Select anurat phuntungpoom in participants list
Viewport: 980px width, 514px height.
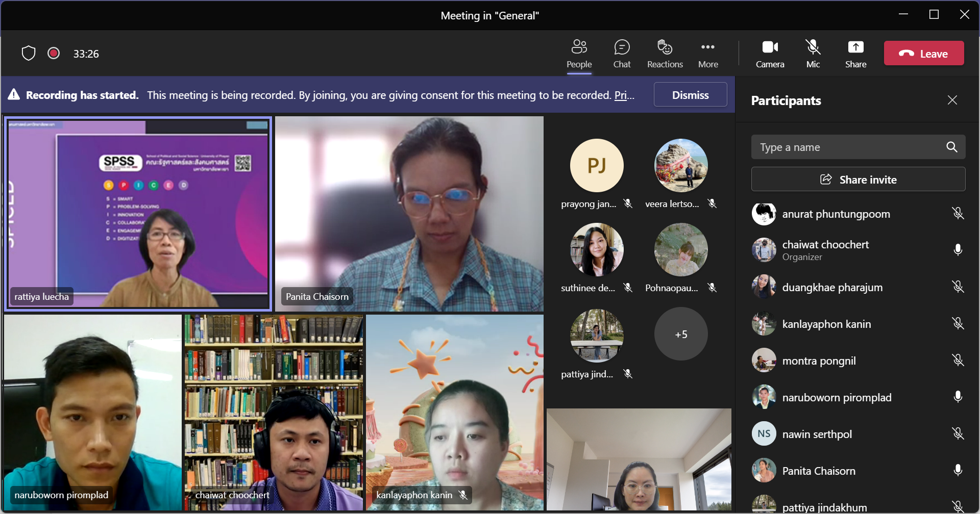click(x=836, y=214)
